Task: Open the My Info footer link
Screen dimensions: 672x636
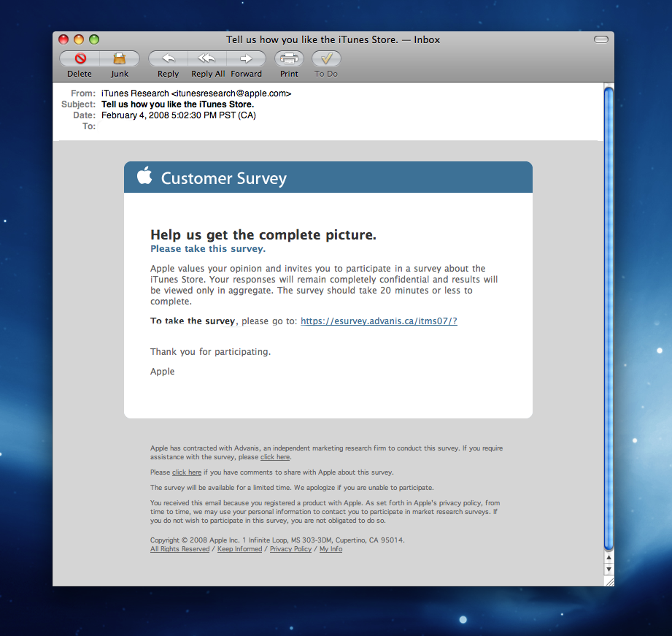Action: [x=331, y=549]
